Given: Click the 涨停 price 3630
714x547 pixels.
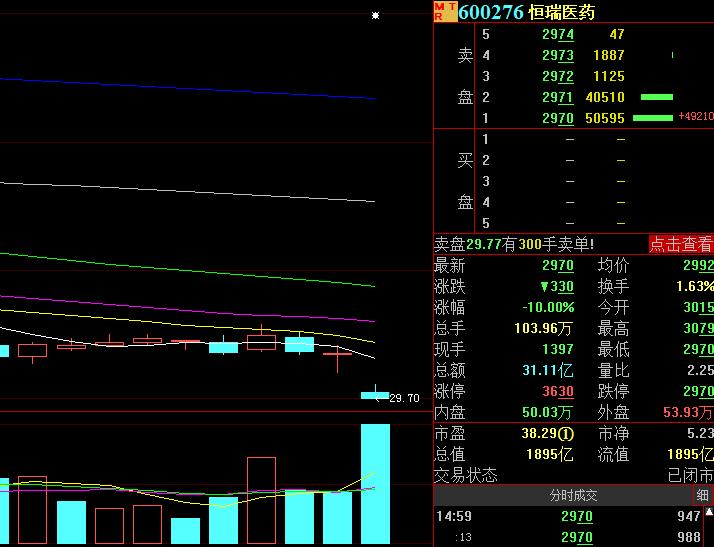Looking at the screenshot, I should pos(558,391).
